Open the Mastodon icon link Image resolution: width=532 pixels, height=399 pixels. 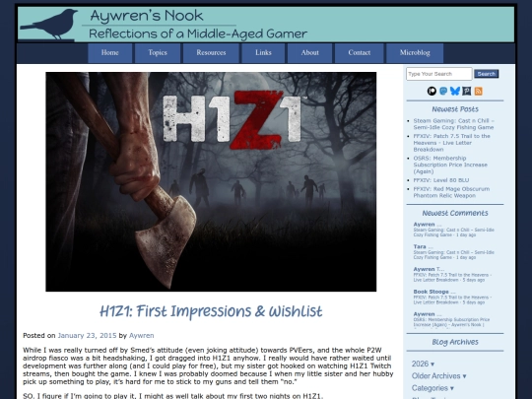pyautogui.click(x=443, y=91)
